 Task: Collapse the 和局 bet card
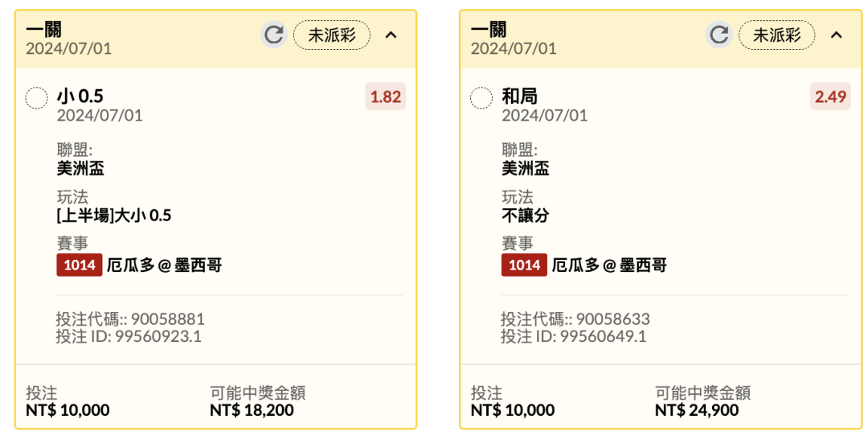click(x=837, y=35)
